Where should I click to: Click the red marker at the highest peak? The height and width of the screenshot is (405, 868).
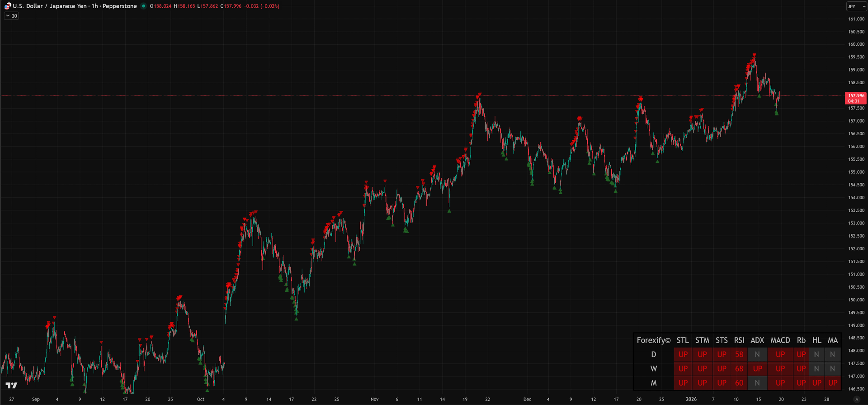tap(754, 55)
